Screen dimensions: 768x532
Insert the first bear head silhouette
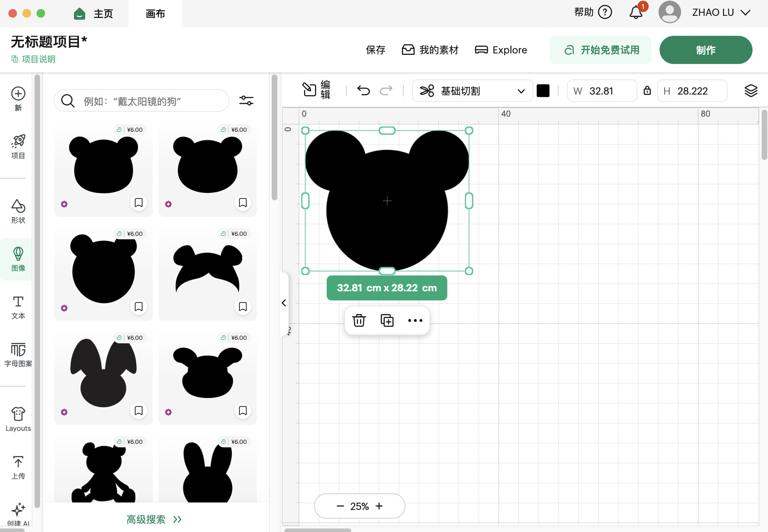click(x=103, y=165)
